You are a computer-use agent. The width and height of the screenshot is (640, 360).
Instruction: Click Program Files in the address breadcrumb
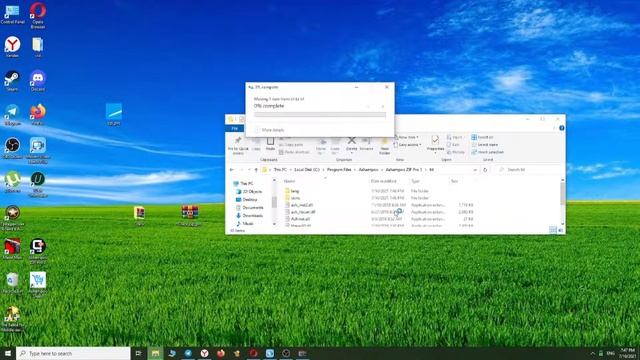pos(339,170)
